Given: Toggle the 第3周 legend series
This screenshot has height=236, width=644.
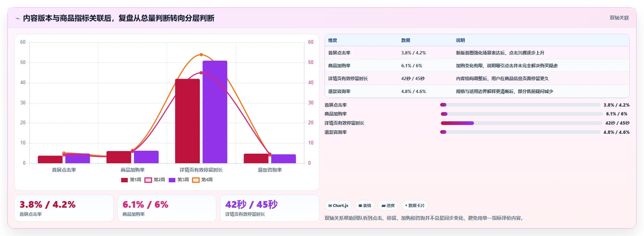Looking at the screenshot, I should pyautogui.click(x=179, y=180).
